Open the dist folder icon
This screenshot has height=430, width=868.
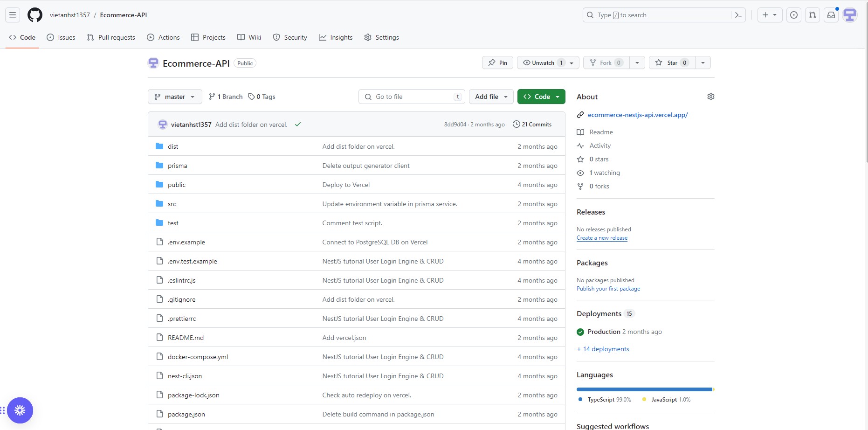(x=159, y=146)
